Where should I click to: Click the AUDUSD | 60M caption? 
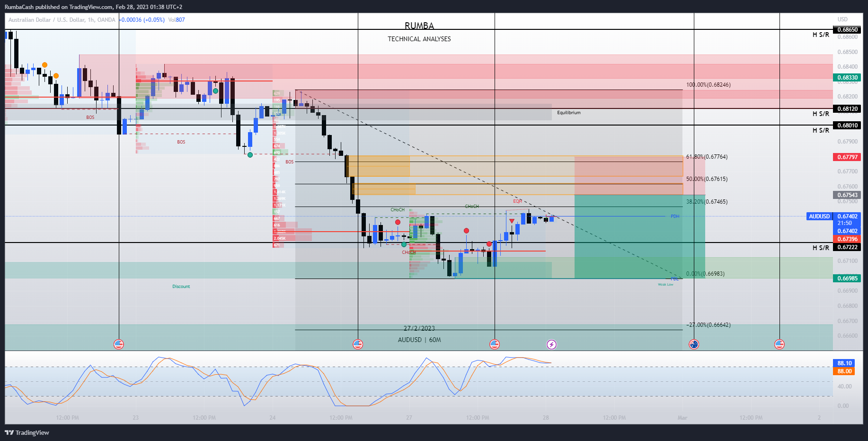419,340
